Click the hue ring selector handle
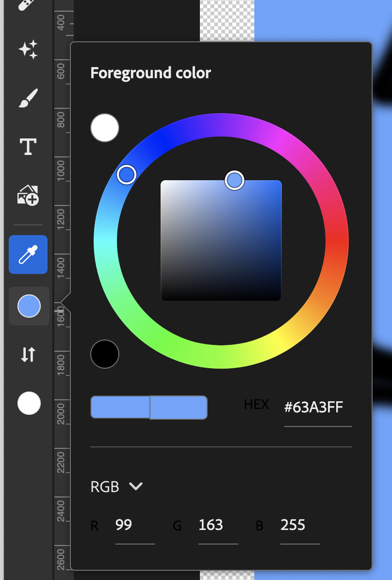 tap(128, 174)
